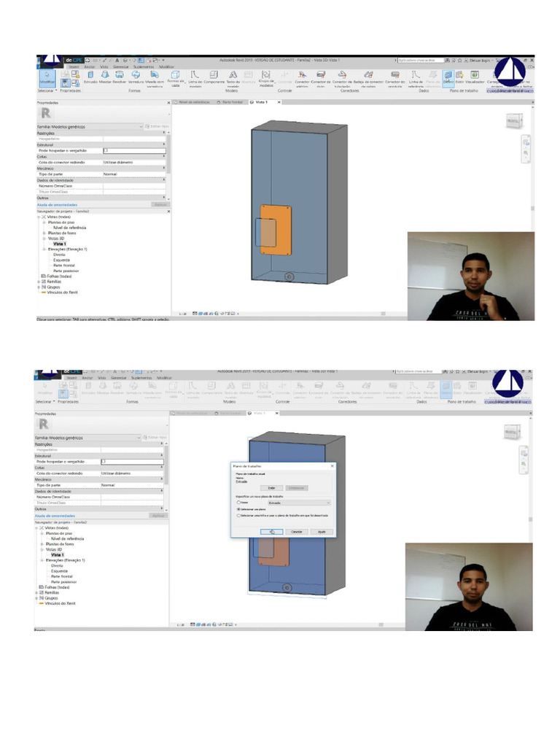Click Editar tipo button, window without dialog
The image size is (560, 747).
point(157,127)
